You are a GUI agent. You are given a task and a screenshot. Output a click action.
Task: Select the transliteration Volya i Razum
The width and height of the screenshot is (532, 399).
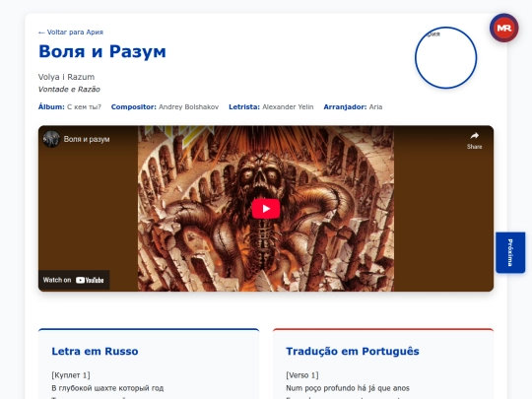(x=66, y=77)
